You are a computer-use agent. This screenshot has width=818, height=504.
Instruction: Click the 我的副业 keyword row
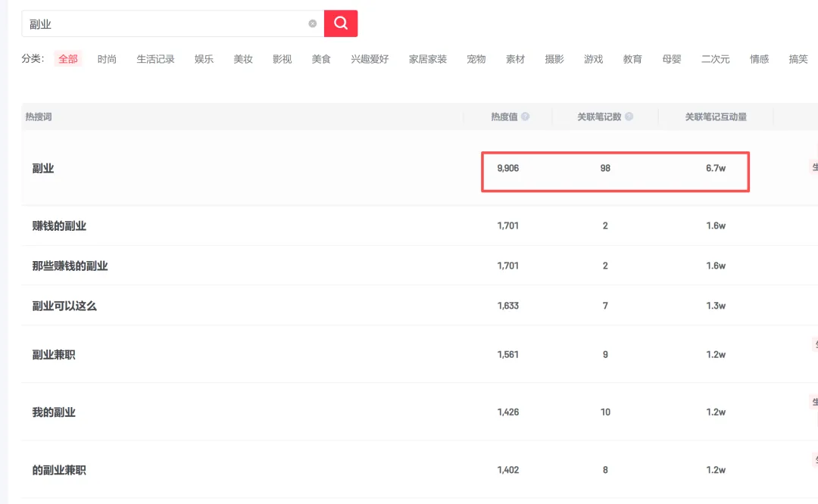[54, 412]
